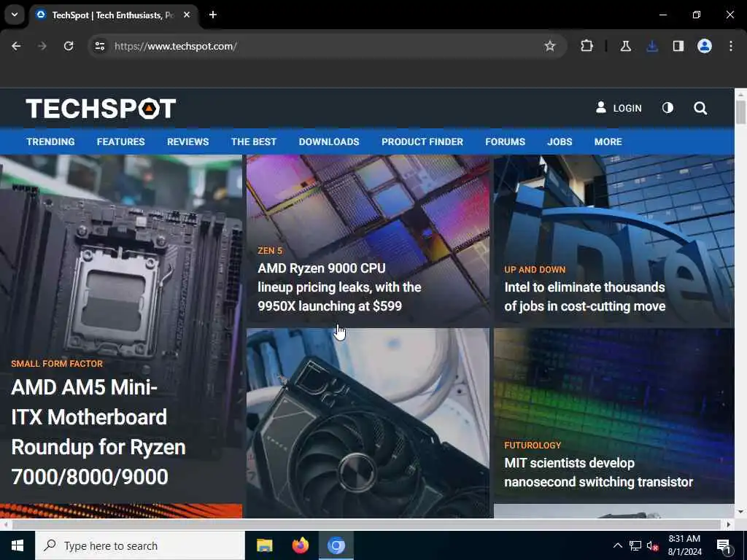Reload the TechSpot page
Screen dimensions: 747x560
(x=69, y=46)
